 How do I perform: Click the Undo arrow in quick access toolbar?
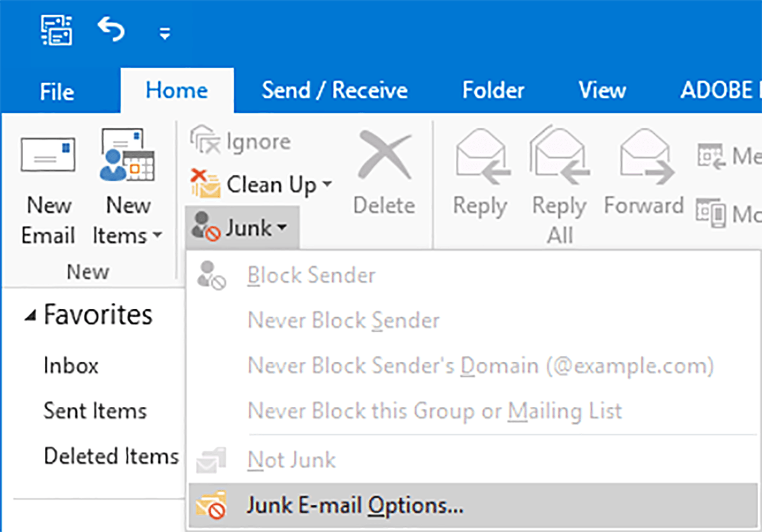tap(110, 30)
